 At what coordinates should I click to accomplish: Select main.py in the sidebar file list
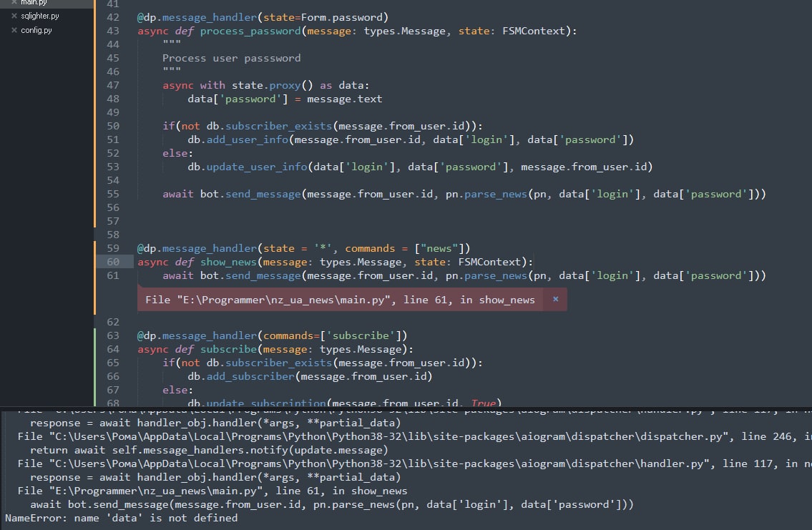click(x=34, y=3)
